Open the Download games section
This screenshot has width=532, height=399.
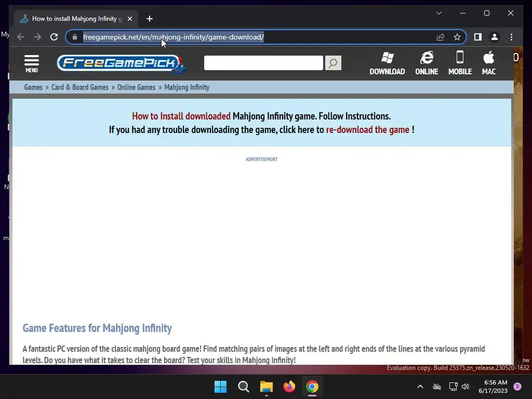387,63
